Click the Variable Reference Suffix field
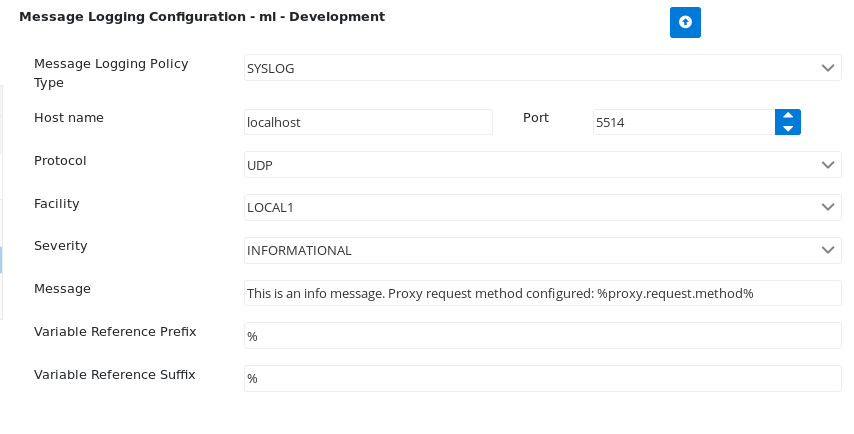 point(542,378)
